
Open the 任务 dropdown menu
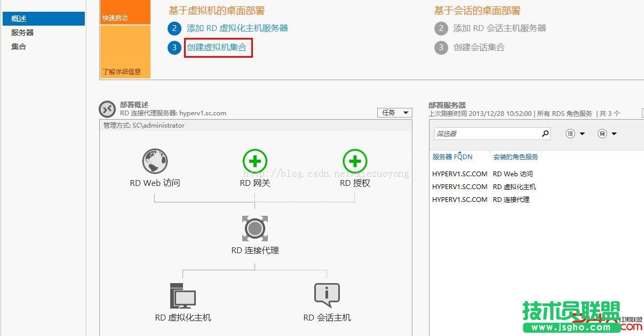(394, 112)
